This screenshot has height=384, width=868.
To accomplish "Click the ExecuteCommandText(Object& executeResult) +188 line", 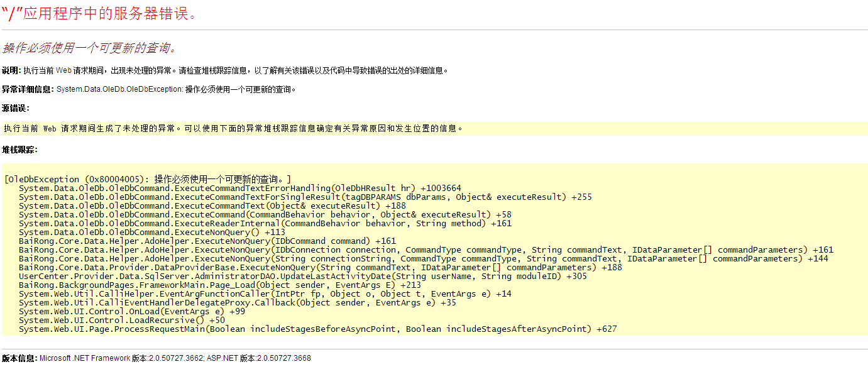I will click(212, 206).
